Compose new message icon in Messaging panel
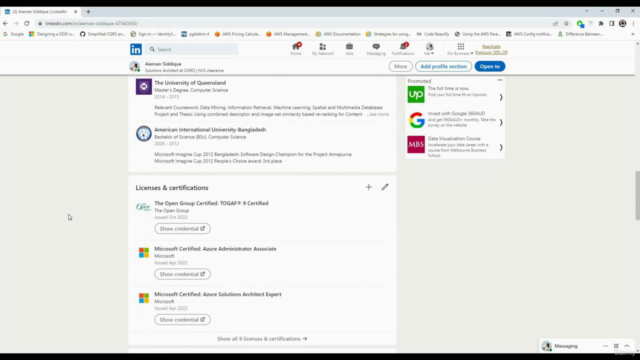This screenshot has height=360, width=640. coord(616,346)
